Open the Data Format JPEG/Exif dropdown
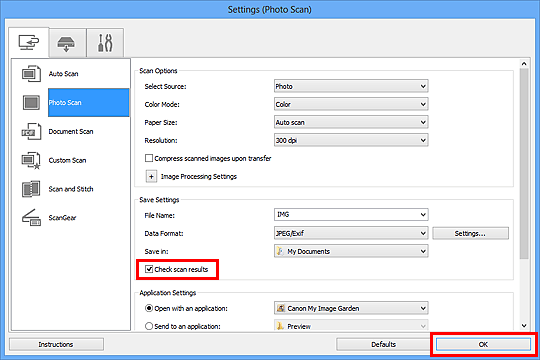 [x=351, y=233]
